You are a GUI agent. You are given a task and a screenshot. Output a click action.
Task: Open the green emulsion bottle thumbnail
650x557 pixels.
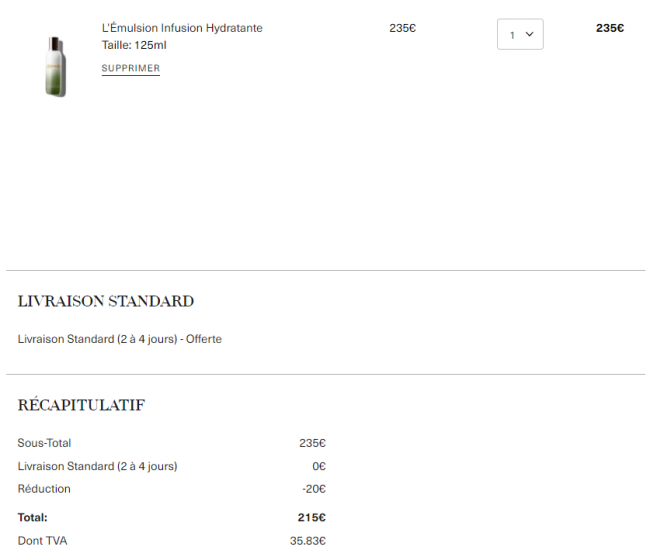pyautogui.click(x=56, y=67)
